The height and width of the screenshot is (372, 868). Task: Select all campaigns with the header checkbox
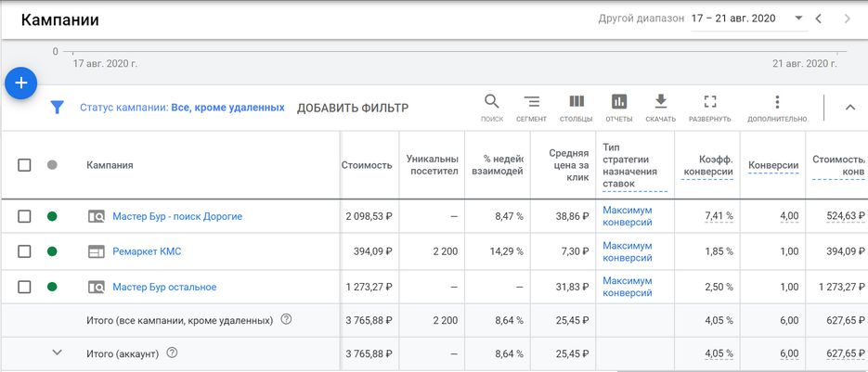click(x=24, y=165)
